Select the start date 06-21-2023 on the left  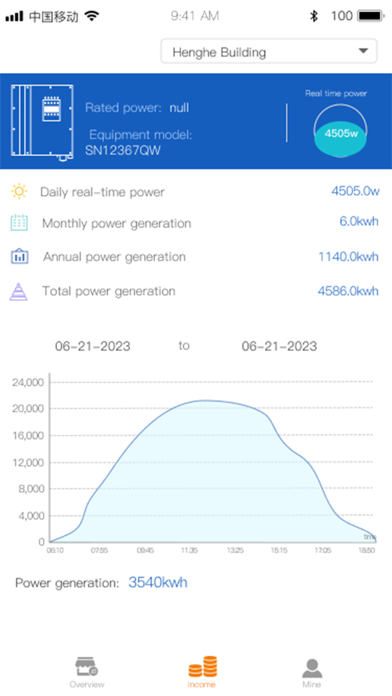[x=93, y=346]
